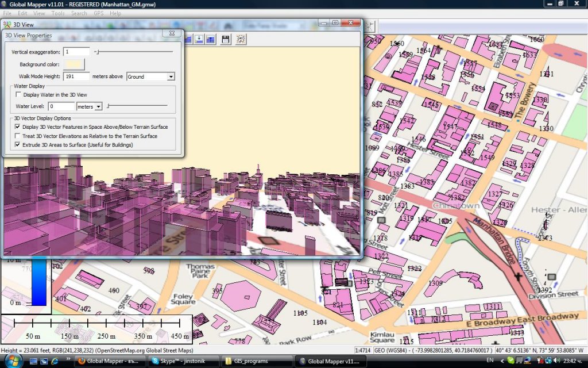Click Switch between windows quick launch icon
The width and height of the screenshot is (588, 368).
pyautogui.click(x=44, y=361)
